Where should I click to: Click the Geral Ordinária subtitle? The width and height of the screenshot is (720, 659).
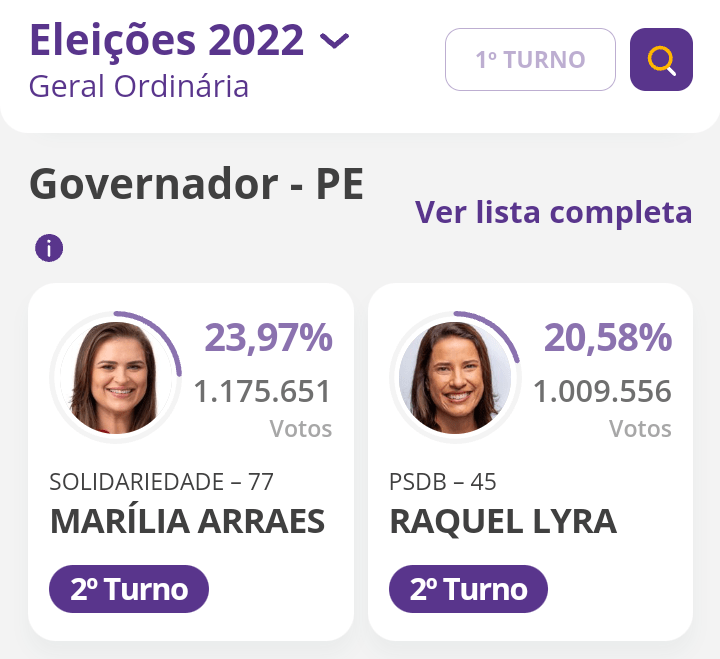(139, 86)
